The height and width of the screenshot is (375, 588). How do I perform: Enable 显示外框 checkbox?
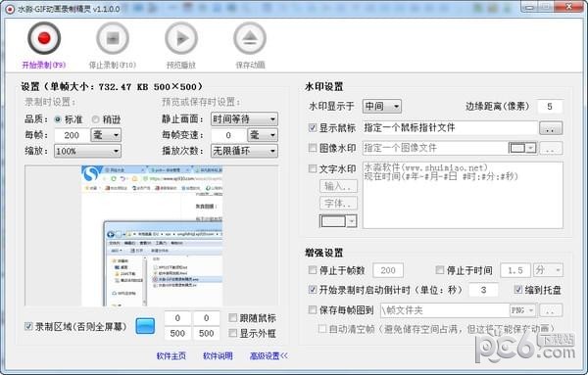[x=233, y=333]
